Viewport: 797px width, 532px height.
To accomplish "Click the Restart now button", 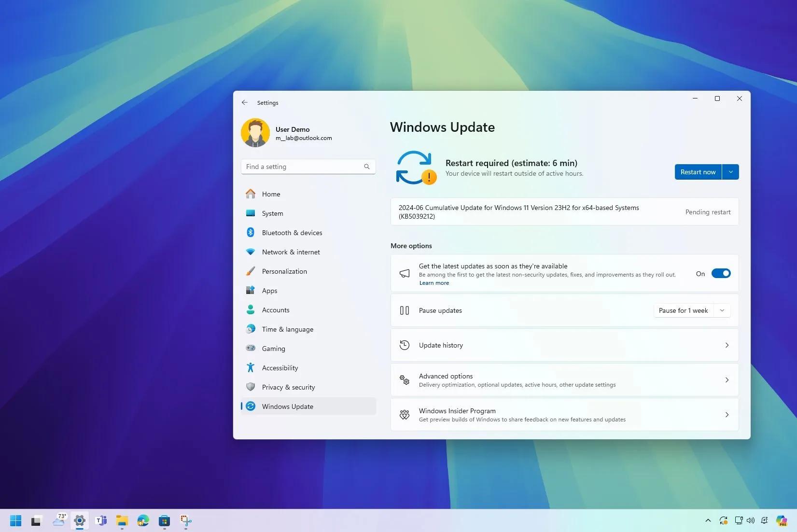I will tap(698, 172).
